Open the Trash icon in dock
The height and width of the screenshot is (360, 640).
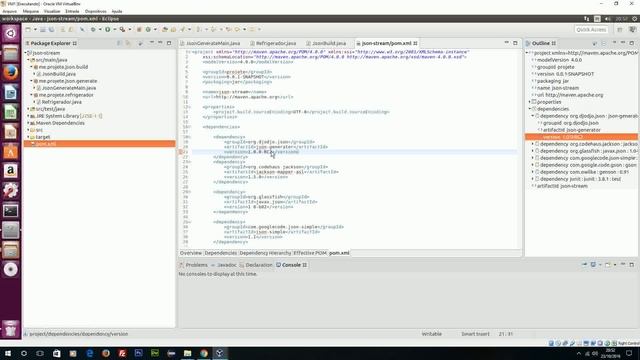click(x=11, y=329)
